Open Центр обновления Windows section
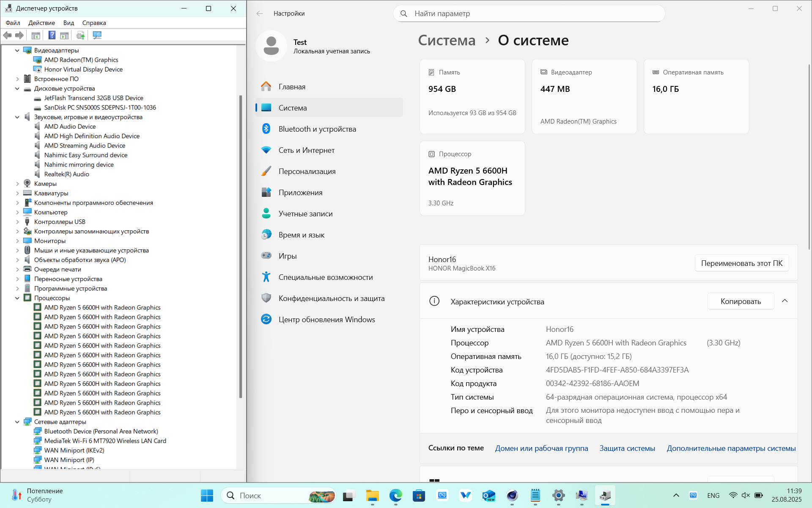 click(326, 320)
